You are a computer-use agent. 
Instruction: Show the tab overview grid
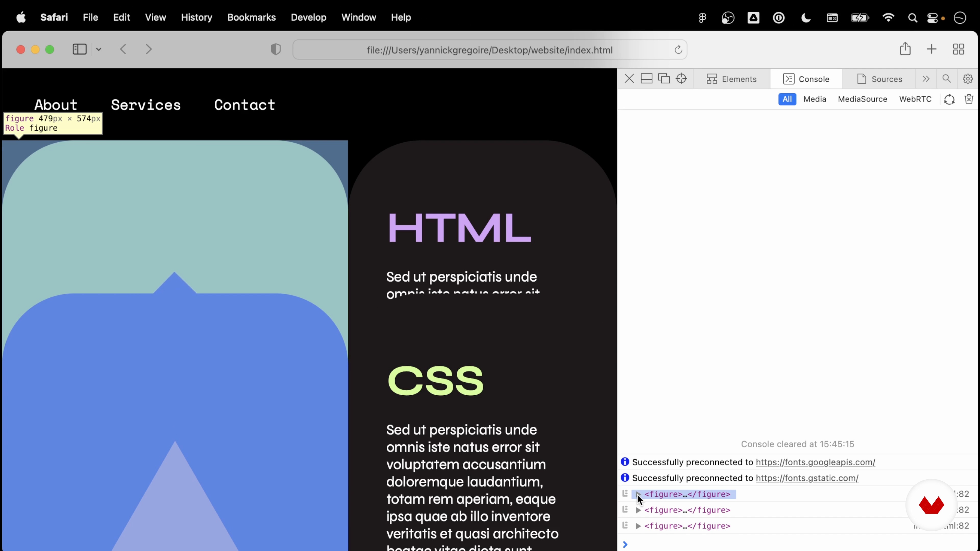tap(958, 49)
